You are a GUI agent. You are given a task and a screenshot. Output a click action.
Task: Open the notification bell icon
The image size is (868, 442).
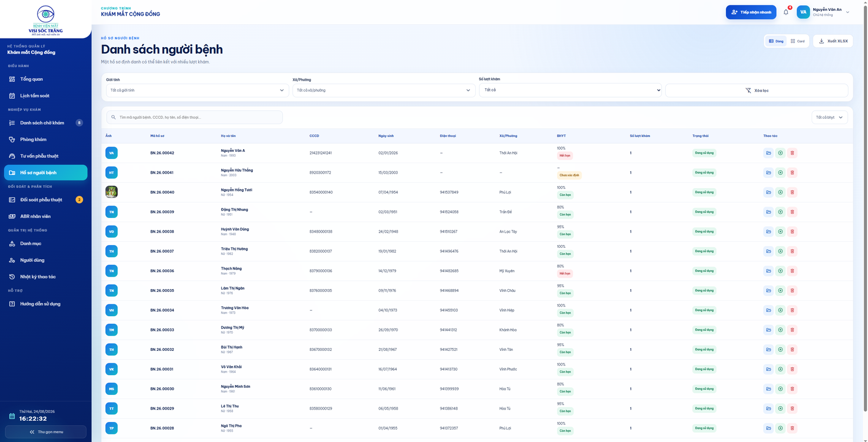click(786, 12)
